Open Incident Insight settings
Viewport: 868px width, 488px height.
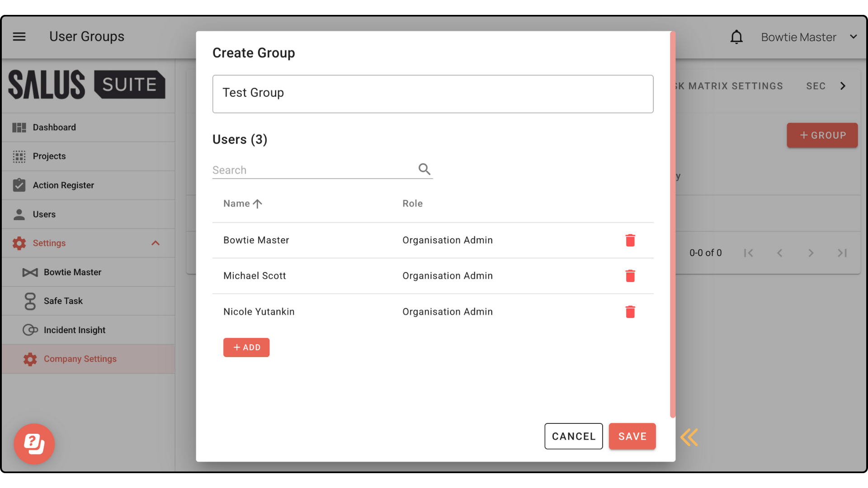[74, 330]
